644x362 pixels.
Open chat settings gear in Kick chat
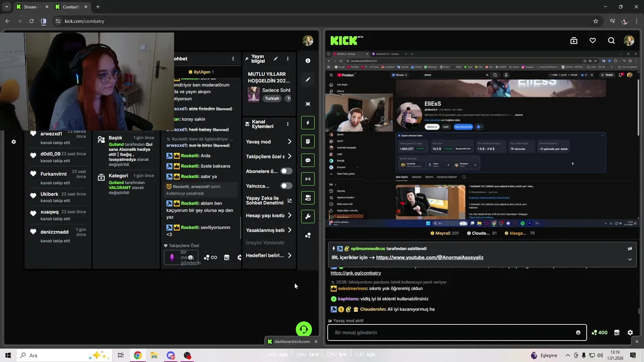(630, 332)
